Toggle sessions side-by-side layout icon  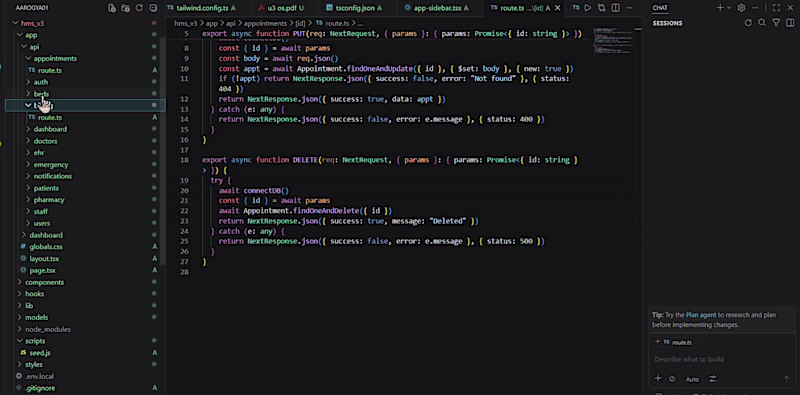pyautogui.click(x=790, y=22)
